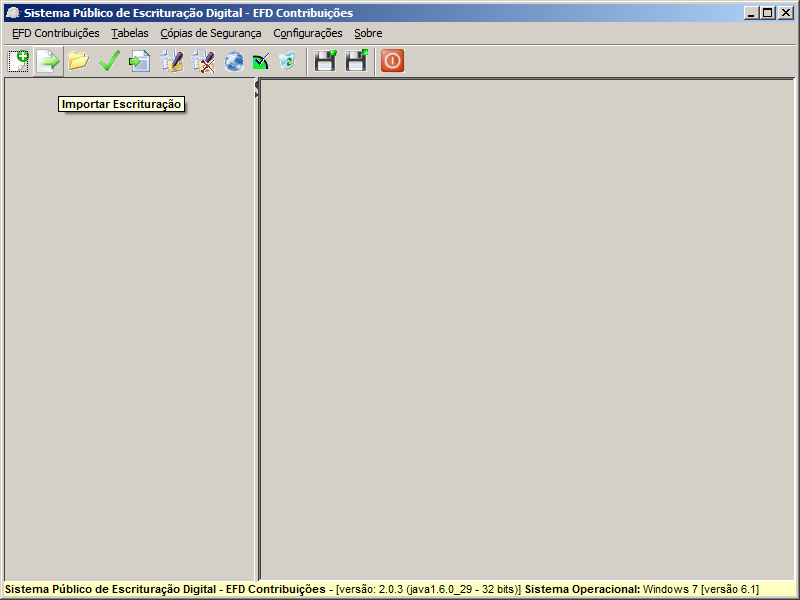Click the 'Sistema Operacional:' status bar label
Viewport: 800px width, 600px height.
[582, 589]
